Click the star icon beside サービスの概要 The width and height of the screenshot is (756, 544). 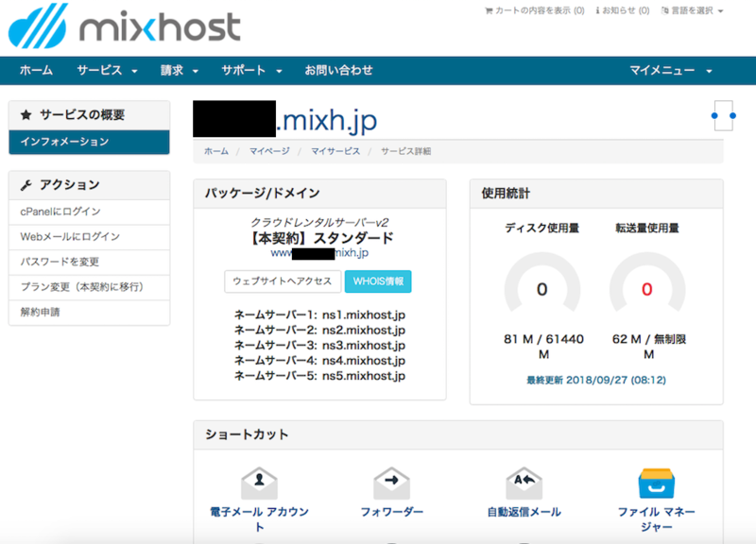coord(26,114)
